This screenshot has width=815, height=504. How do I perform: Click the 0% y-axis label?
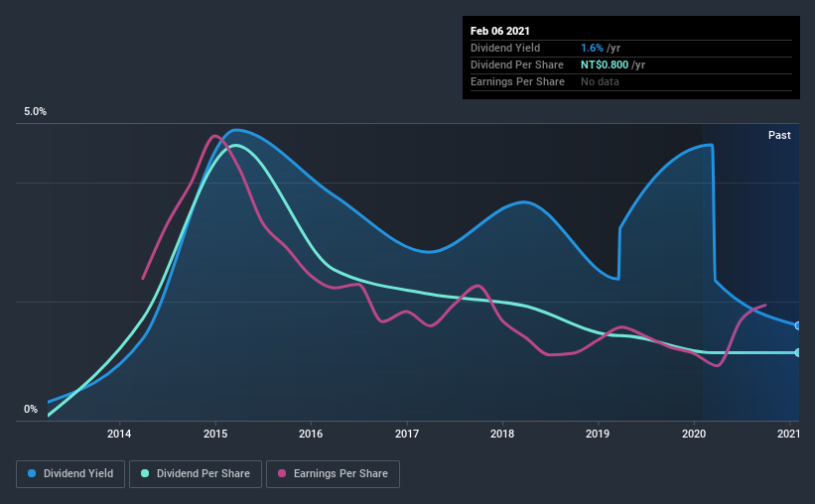point(31,410)
